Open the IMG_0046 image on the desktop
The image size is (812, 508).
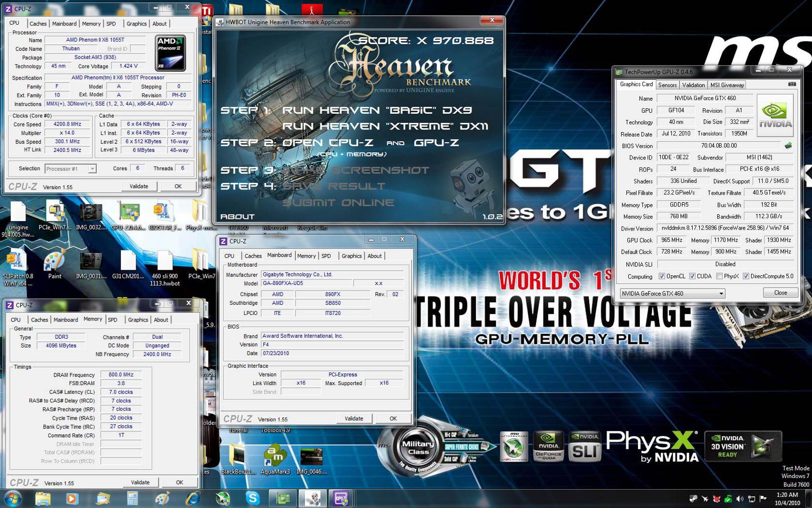click(312, 460)
